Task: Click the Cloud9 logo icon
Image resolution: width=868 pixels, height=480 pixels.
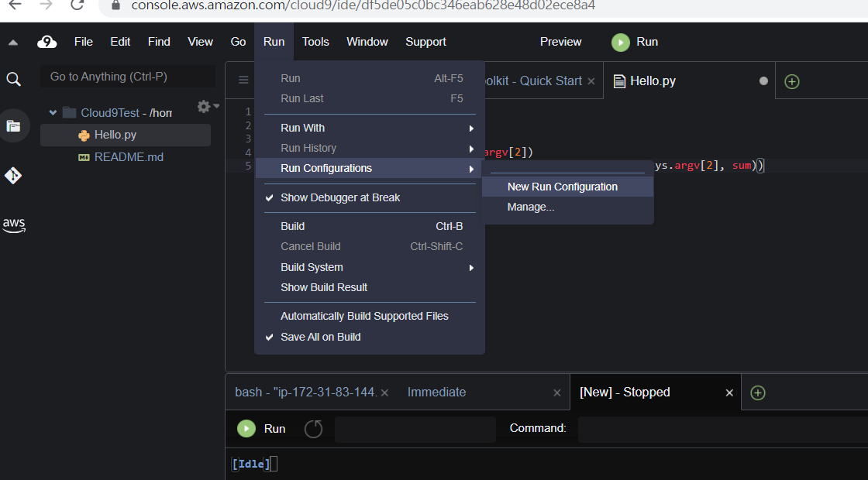Action: point(47,42)
